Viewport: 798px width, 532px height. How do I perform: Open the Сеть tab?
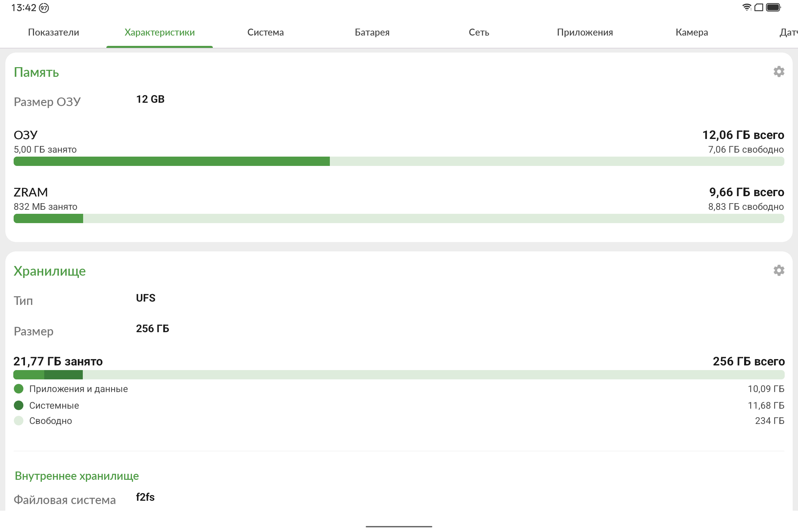click(479, 32)
